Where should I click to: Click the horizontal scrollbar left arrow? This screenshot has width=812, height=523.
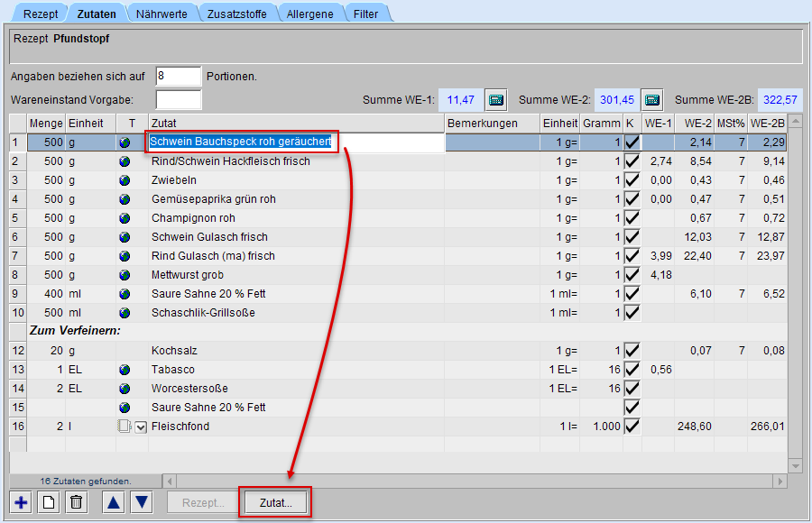[170, 482]
